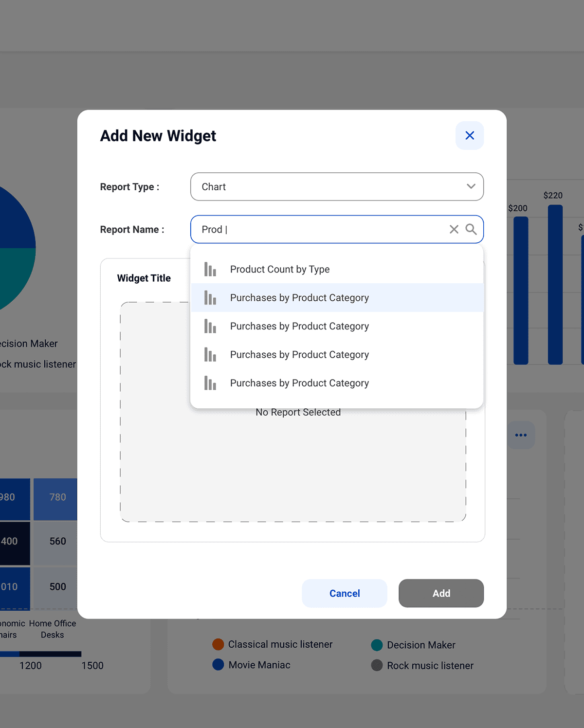Click the No Report Selected placeholder
Viewport: 584px width, 728px height.
pyautogui.click(x=298, y=412)
